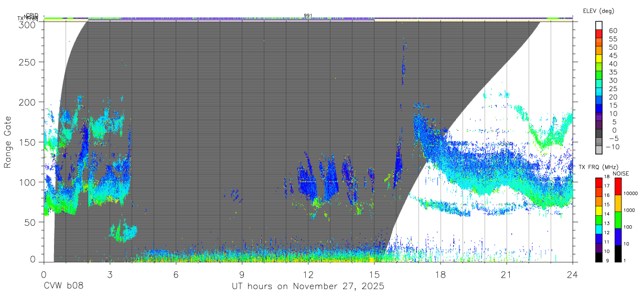This screenshot has width=644, height=297.
Task: Click the black 1–10 NOISE swatch
Action: tap(618, 254)
